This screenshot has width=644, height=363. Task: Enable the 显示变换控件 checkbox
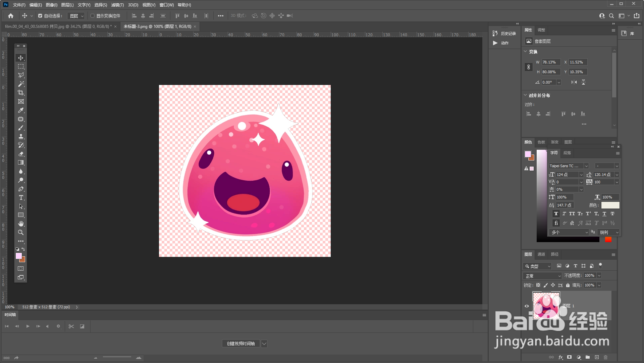pos(93,16)
